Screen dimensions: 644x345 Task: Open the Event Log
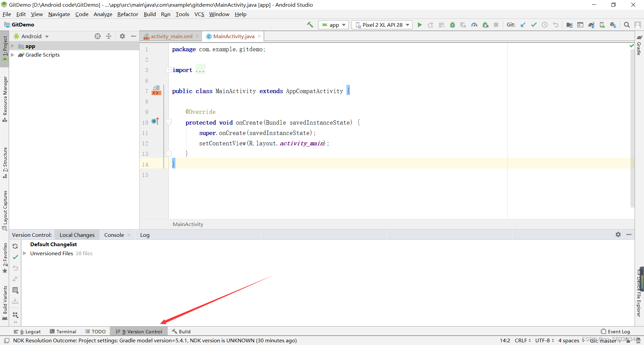pos(618,331)
